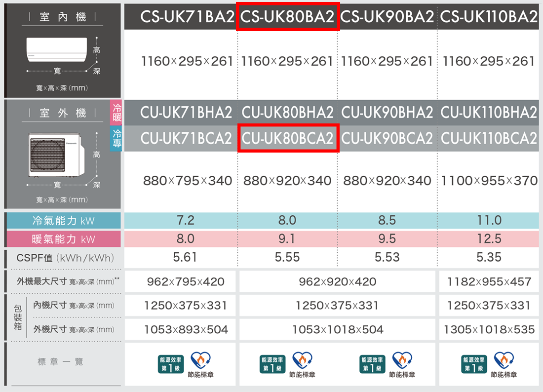This screenshot has height=392, width=543.
Task: Click outdoor size 880×920×340 under CU-UK80BCA2
Action: 287,180
